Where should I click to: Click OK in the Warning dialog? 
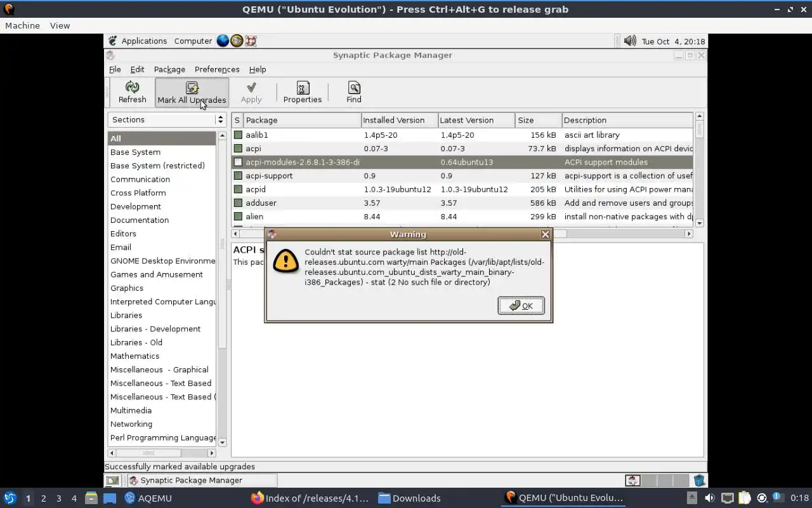pos(521,305)
